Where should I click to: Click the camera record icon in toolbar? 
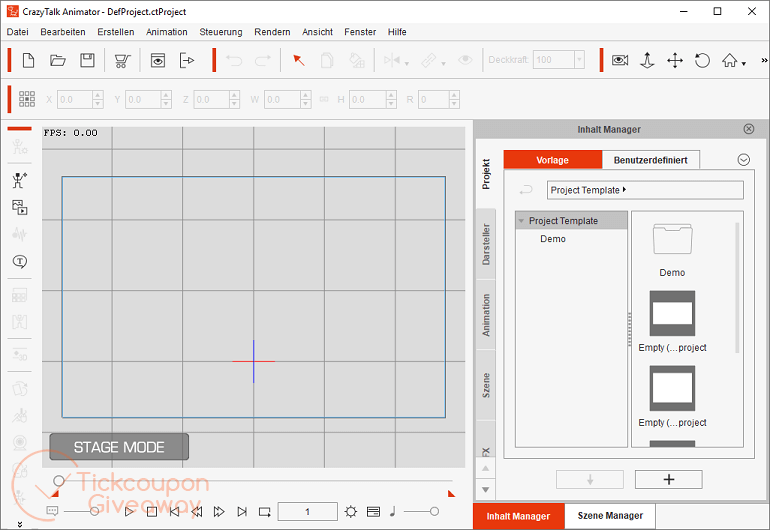[620, 60]
